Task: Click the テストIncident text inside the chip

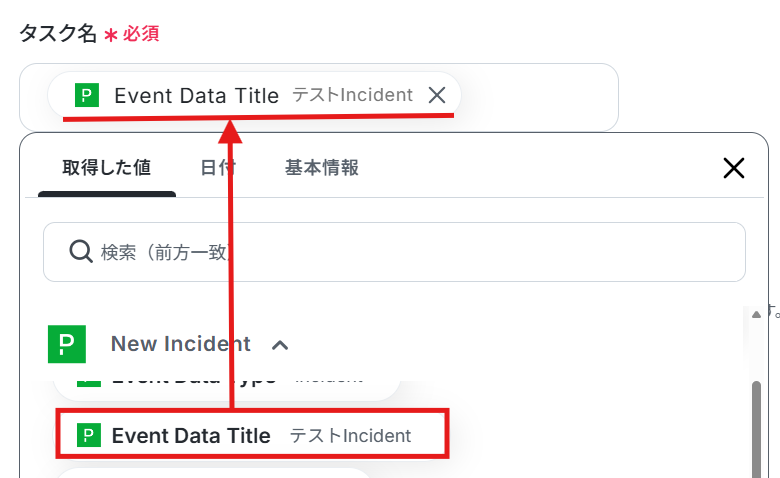Action: click(352, 95)
